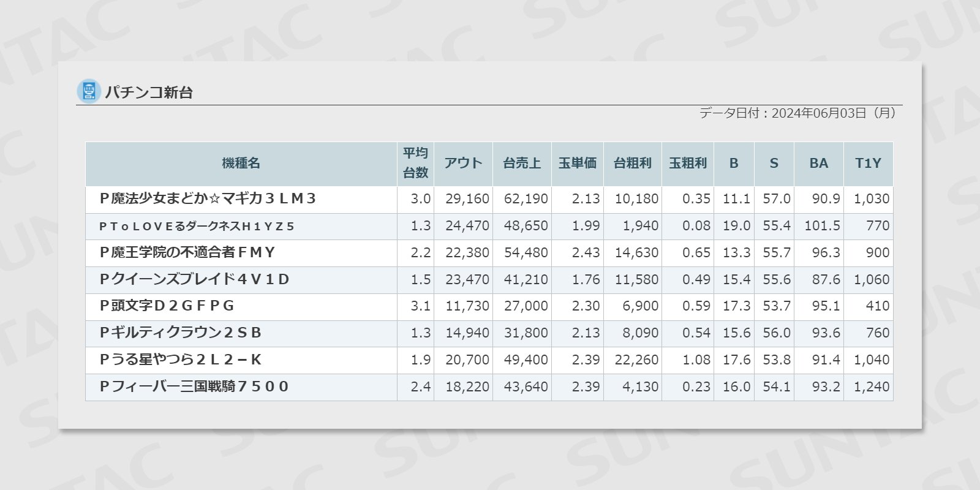The width and height of the screenshot is (980, 490).
Task: Select the Ｐ頭文字Ｄ２ＧＦＰＧ row name
Action: 167,306
